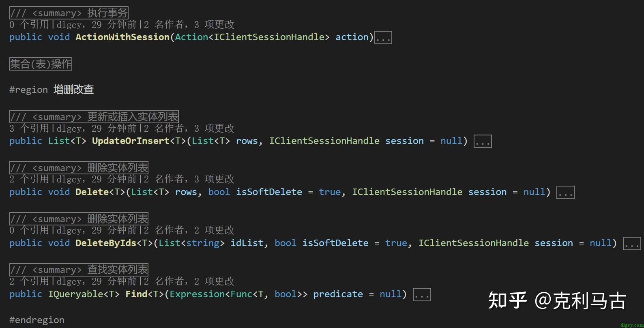Expand collapsed body of Find method

coord(422,295)
